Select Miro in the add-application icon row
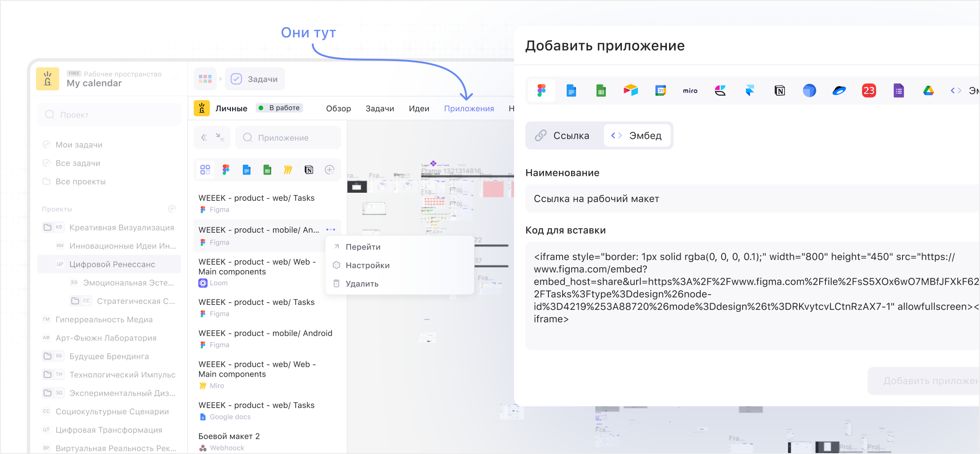 pyautogui.click(x=690, y=91)
